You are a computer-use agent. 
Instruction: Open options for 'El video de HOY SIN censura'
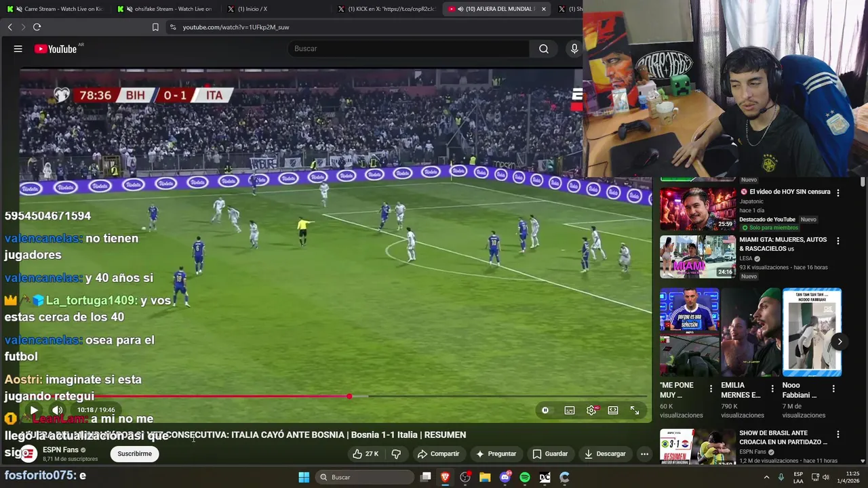pos(838,192)
